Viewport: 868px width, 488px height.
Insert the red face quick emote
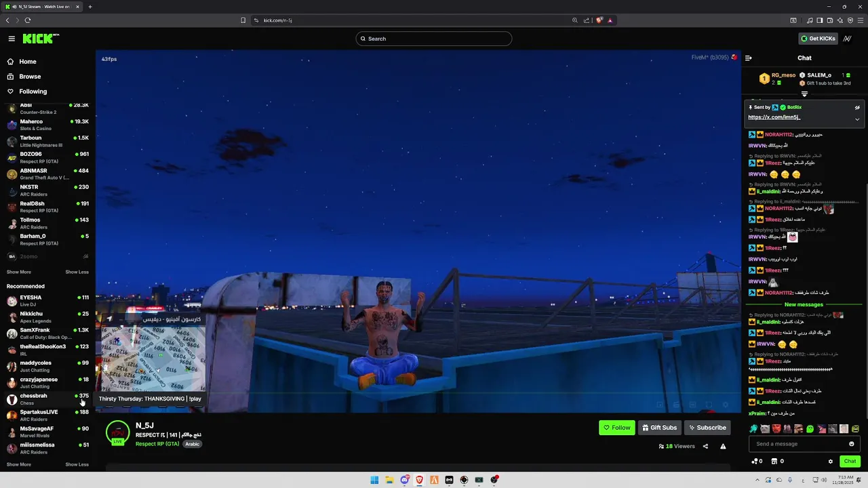(776, 429)
